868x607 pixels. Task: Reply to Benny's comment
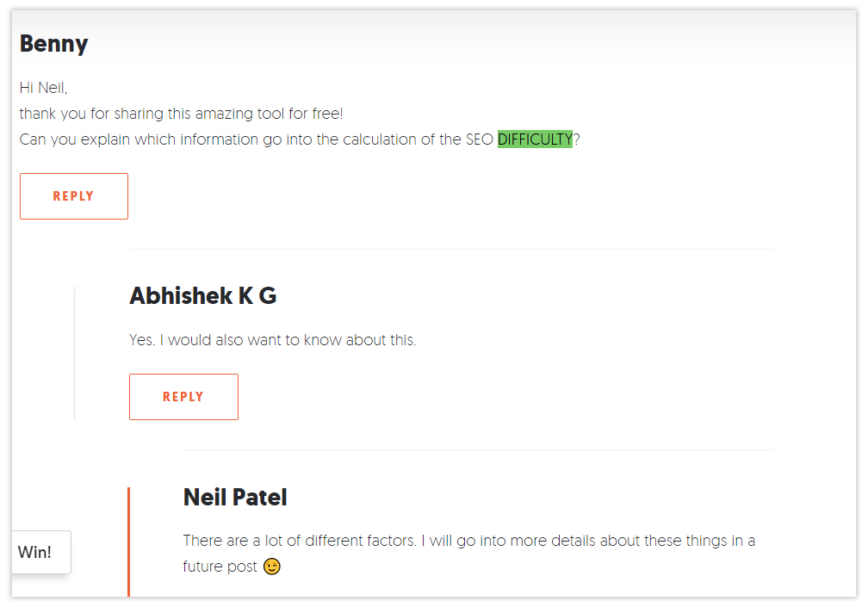pyautogui.click(x=73, y=195)
